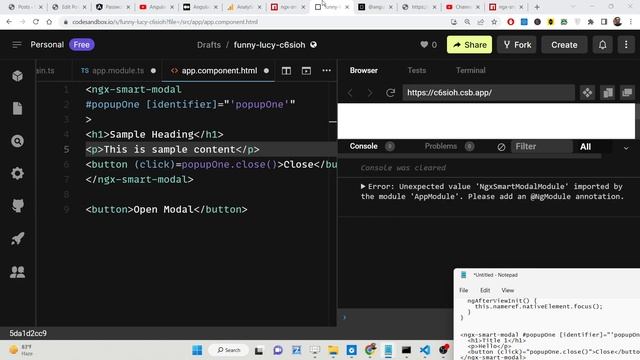Image resolution: width=640 pixels, height=360 pixels.
Task: Switch to the Tests tab
Action: 416,70
